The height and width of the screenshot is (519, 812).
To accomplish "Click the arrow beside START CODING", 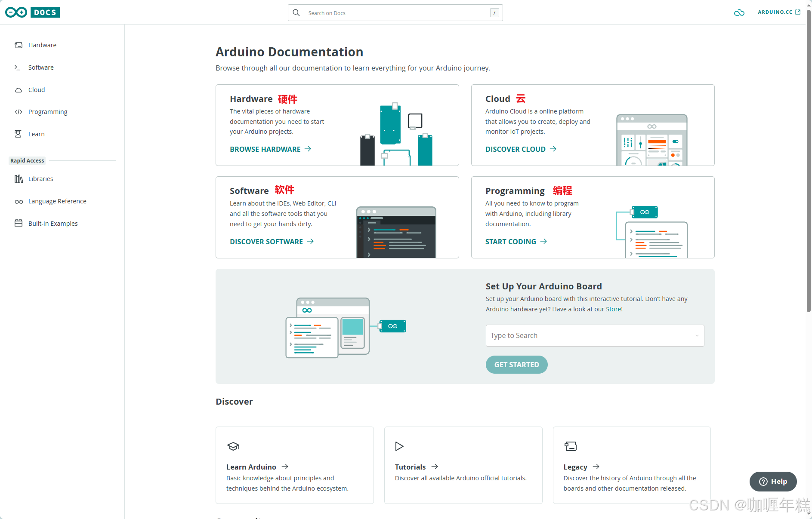I will click(543, 241).
